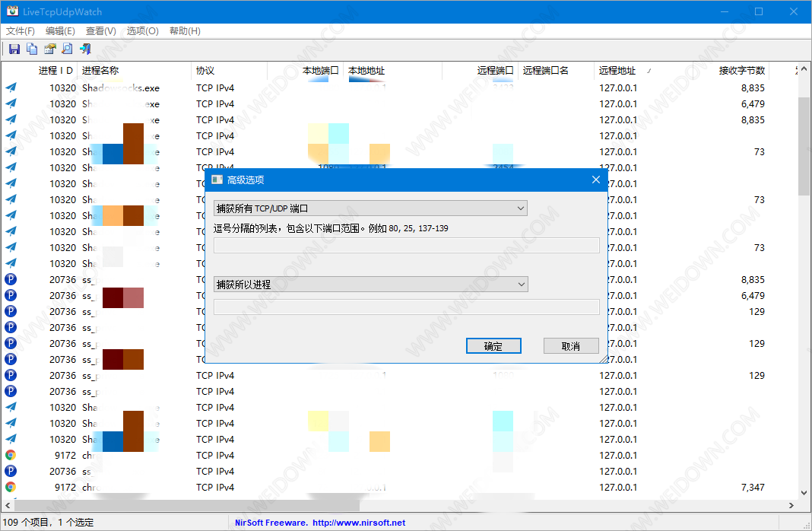Click the fully visible Shadowsocks.exe process name

pyautogui.click(x=121, y=88)
